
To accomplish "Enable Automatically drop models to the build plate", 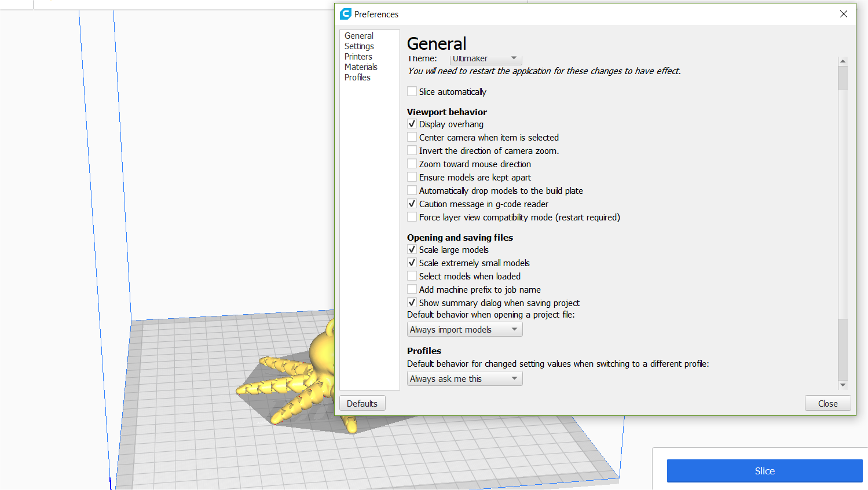I will (x=412, y=190).
